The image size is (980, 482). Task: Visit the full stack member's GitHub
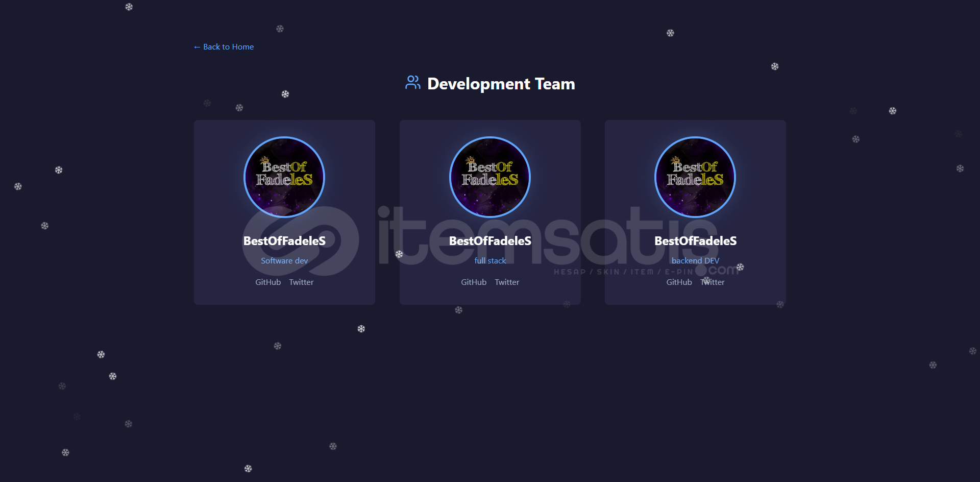coord(474,282)
